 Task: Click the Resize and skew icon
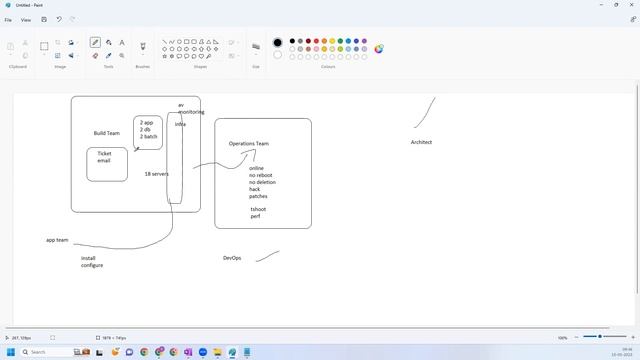58,56
